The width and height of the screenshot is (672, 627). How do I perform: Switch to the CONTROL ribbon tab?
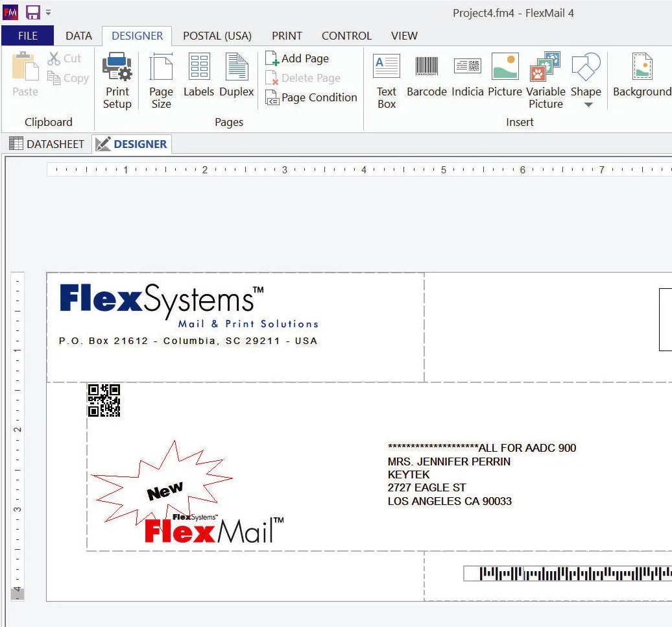point(346,36)
